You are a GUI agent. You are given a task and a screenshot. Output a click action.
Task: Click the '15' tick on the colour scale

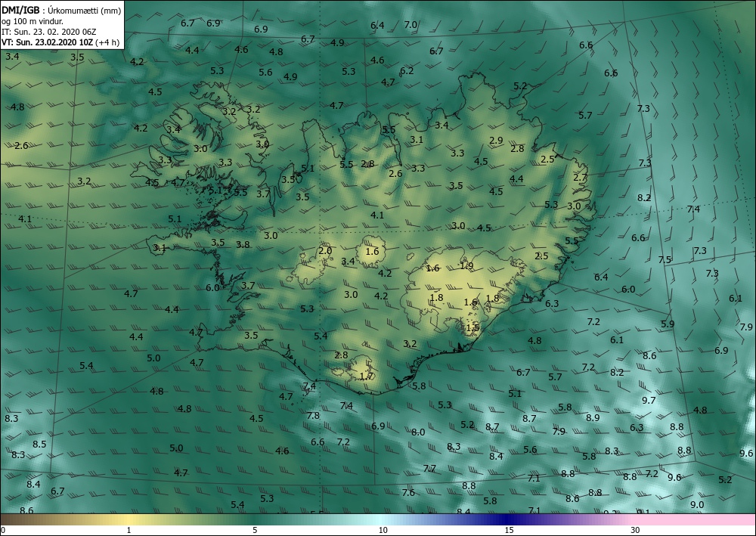509,531
